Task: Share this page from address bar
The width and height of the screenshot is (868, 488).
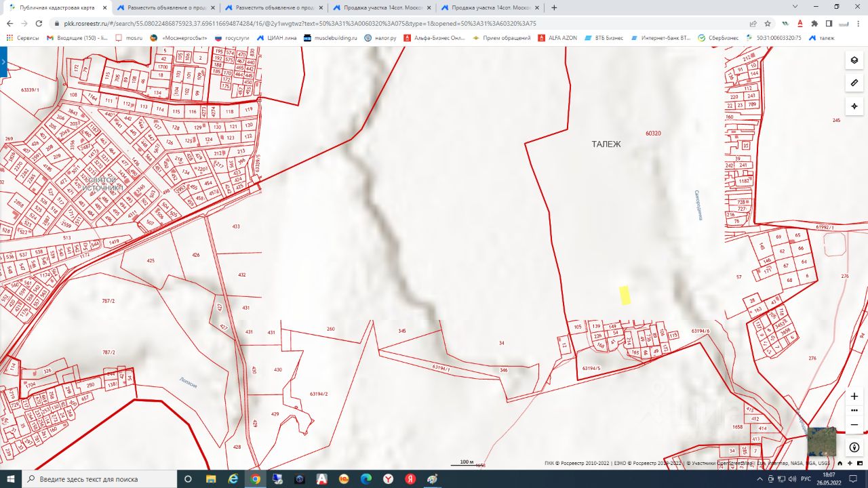Action: click(753, 23)
